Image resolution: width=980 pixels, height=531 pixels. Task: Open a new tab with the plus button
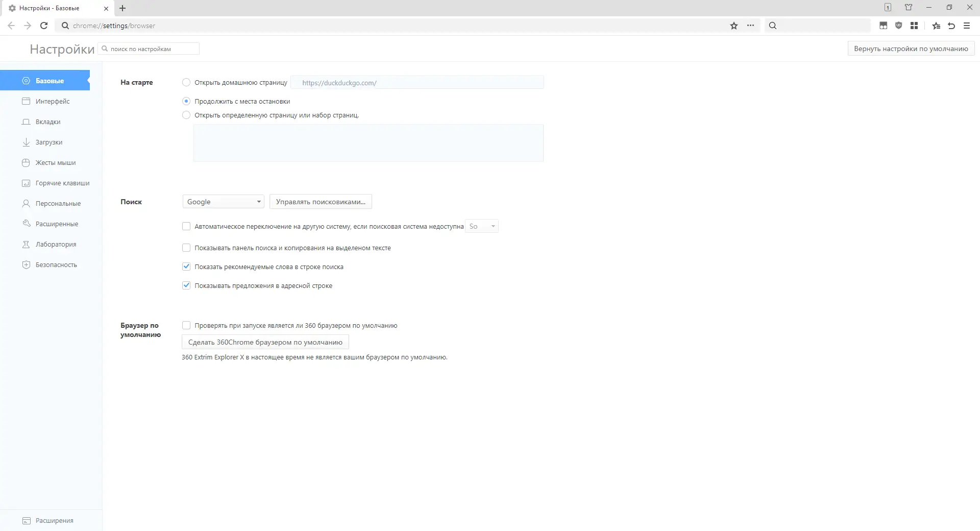(122, 8)
